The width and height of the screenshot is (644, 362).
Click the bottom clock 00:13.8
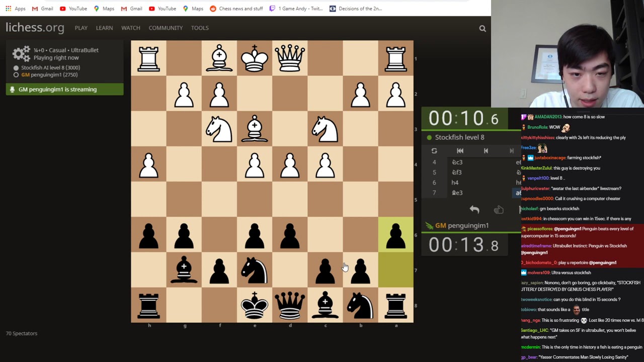[463, 245]
